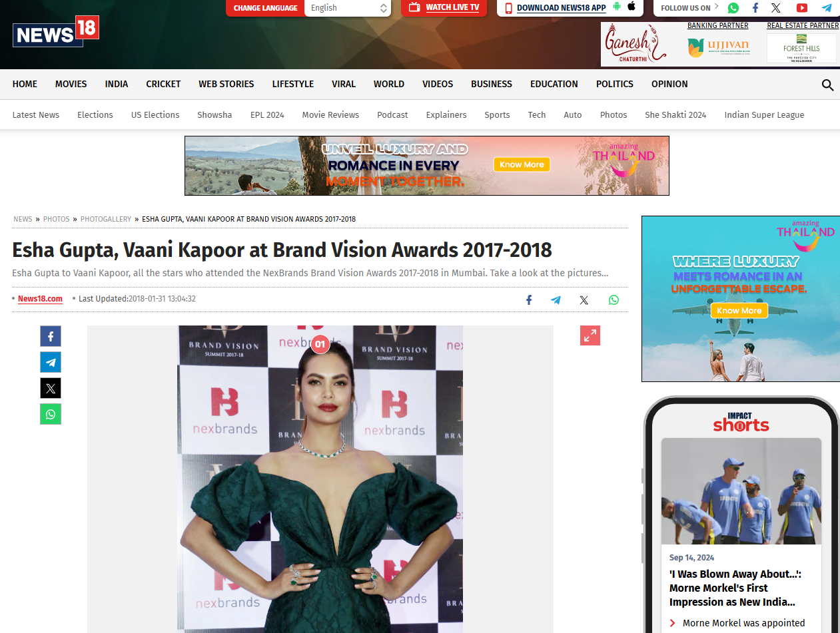
Task: Open the Change Language dropdown
Action: click(348, 8)
